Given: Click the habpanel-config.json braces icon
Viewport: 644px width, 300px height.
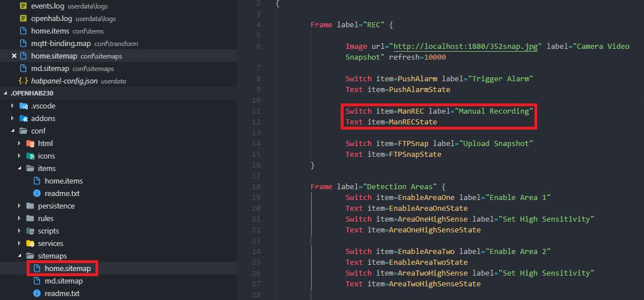Looking at the screenshot, I should (23, 81).
